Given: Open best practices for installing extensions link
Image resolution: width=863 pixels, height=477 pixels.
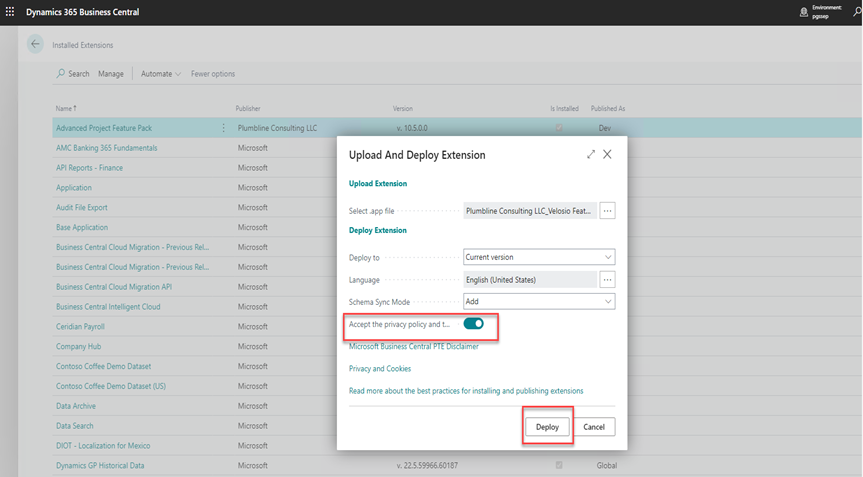Looking at the screenshot, I should point(466,391).
